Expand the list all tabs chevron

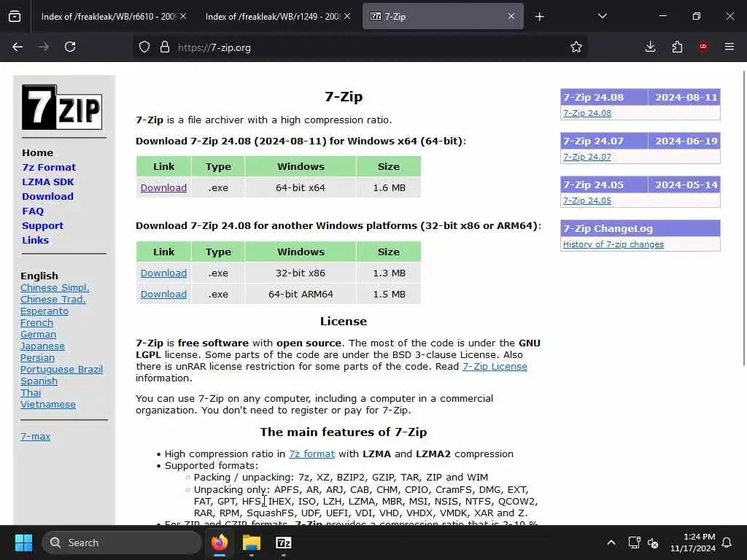coord(602,16)
